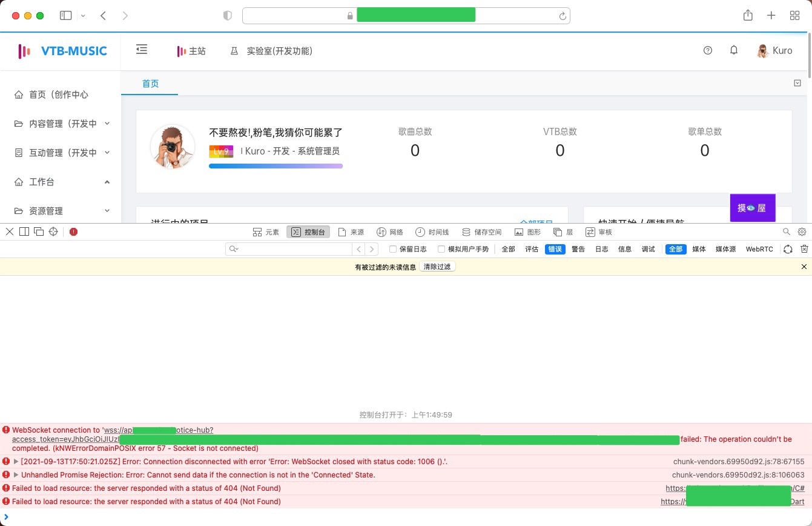This screenshot has width=812, height=526.
Task: Click the 清除过滤 button
Action: (437, 267)
